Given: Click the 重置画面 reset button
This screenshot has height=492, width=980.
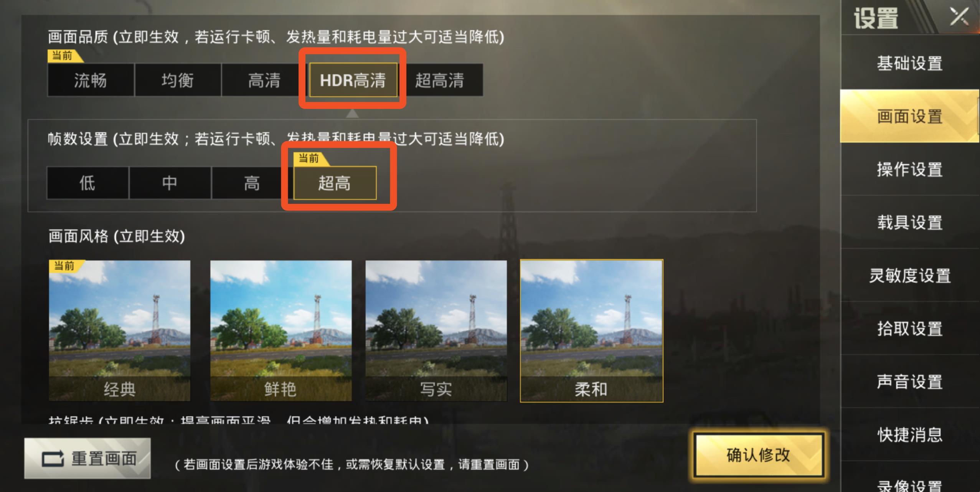Looking at the screenshot, I should click(x=87, y=458).
